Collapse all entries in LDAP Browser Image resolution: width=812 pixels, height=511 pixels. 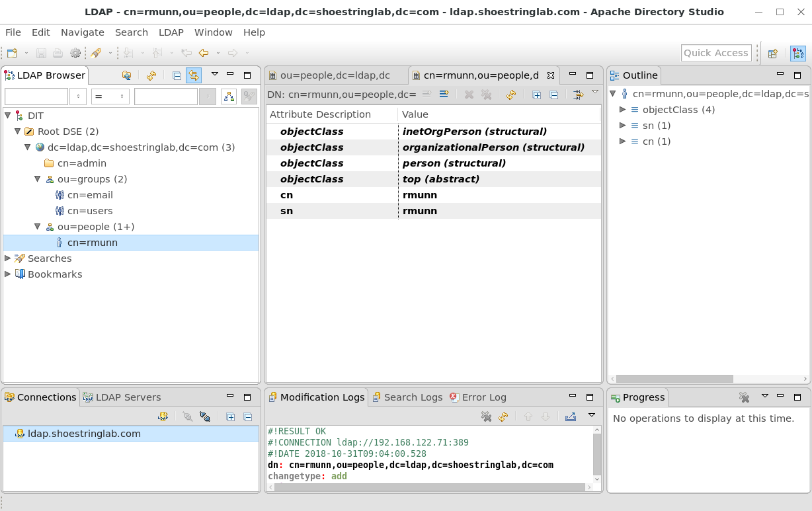pos(177,75)
